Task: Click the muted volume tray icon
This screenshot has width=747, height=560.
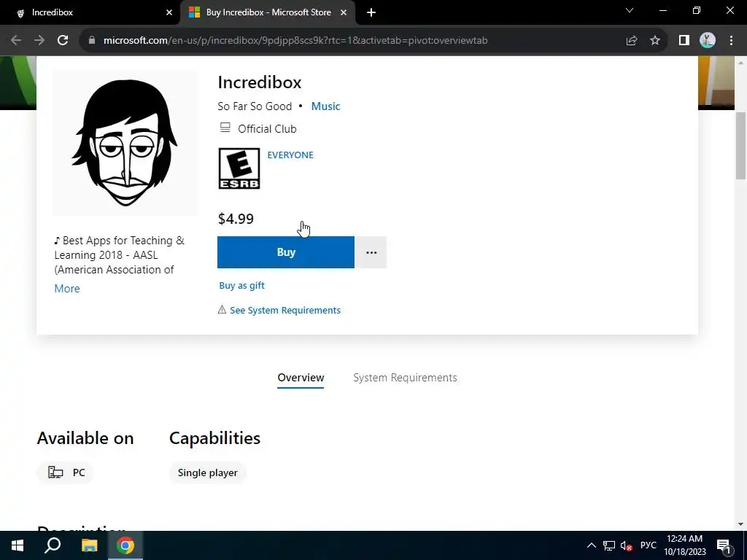Action: pyautogui.click(x=626, y=545)
